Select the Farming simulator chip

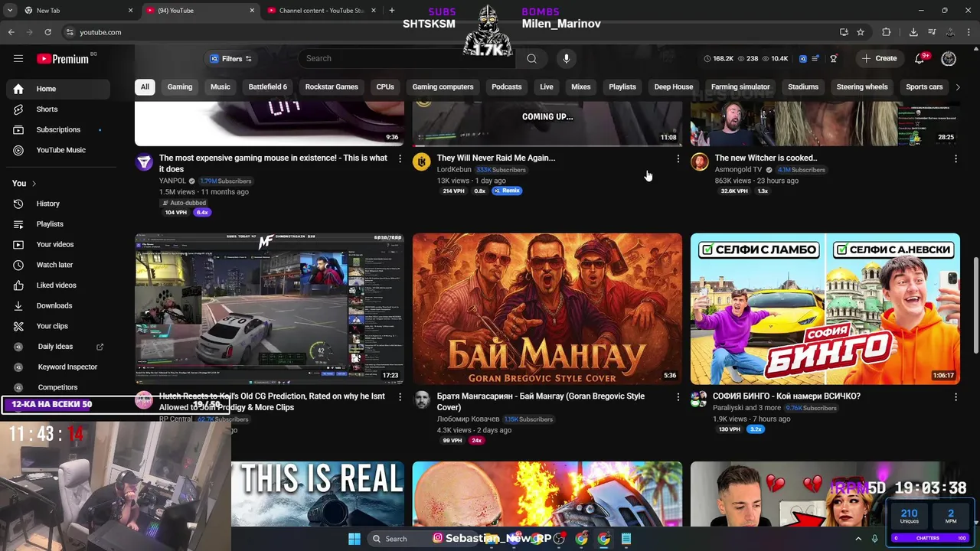point(740,87)
